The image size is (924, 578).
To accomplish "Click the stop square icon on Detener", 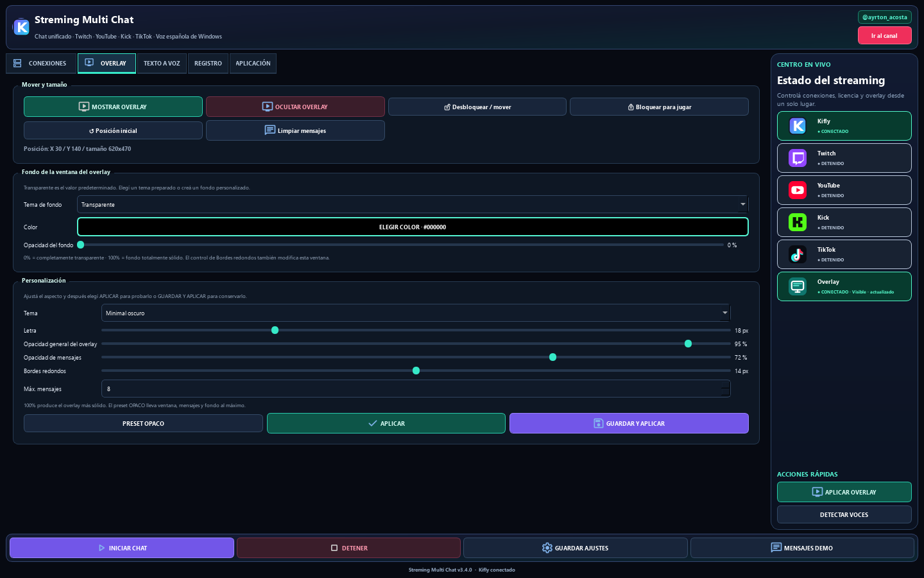I will 334,548.
